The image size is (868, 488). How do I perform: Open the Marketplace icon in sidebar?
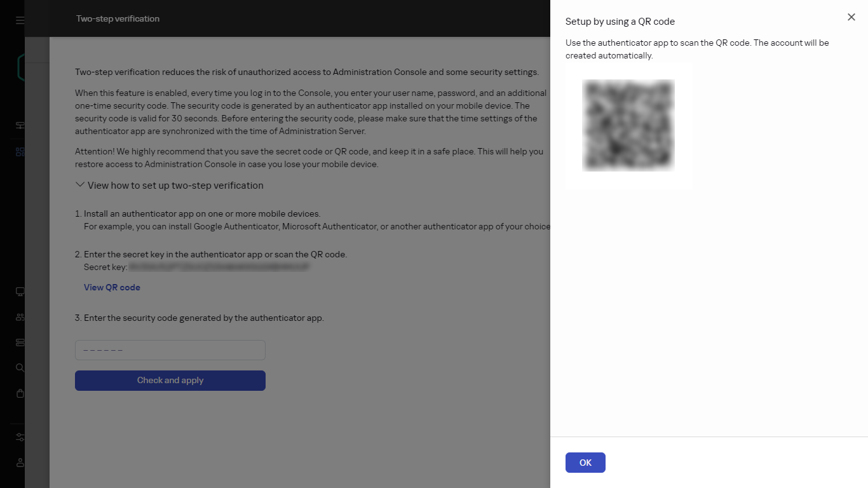20,393
